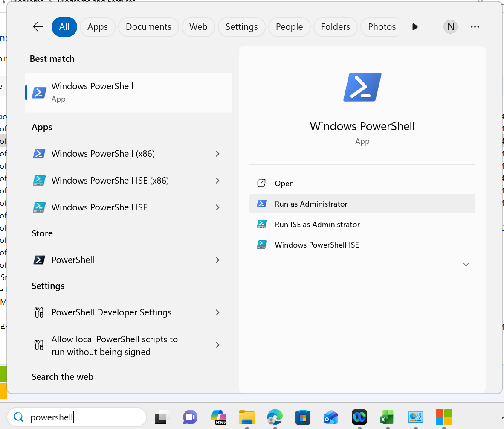504x429 pixels.
Task: Switch to the People filter tab
Action: pyautogui.click(x=289, y=27)
